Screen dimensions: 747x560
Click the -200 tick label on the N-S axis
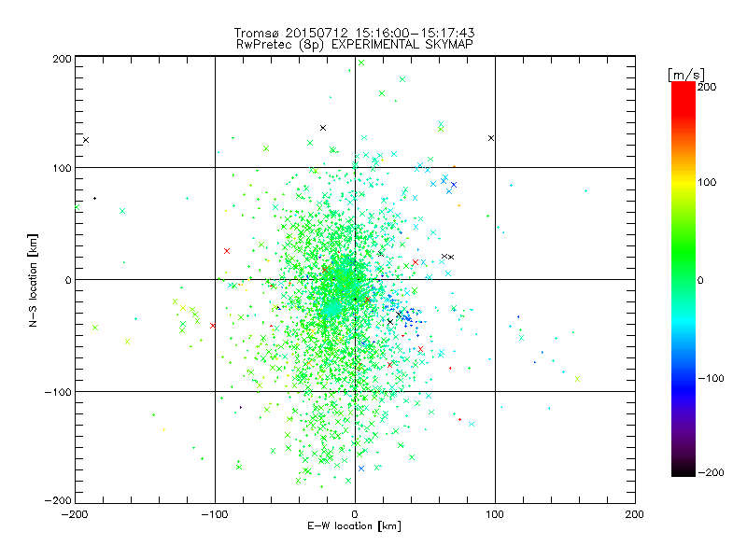pos(58,500)
